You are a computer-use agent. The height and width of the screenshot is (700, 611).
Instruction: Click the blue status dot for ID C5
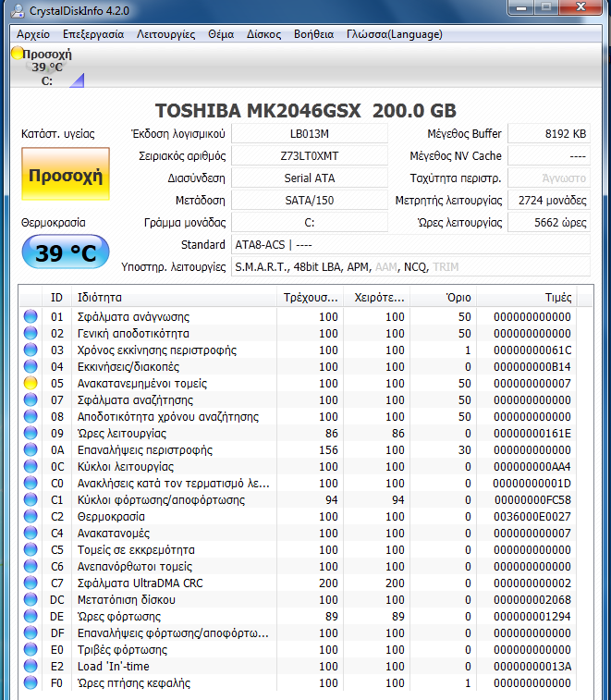31,549
